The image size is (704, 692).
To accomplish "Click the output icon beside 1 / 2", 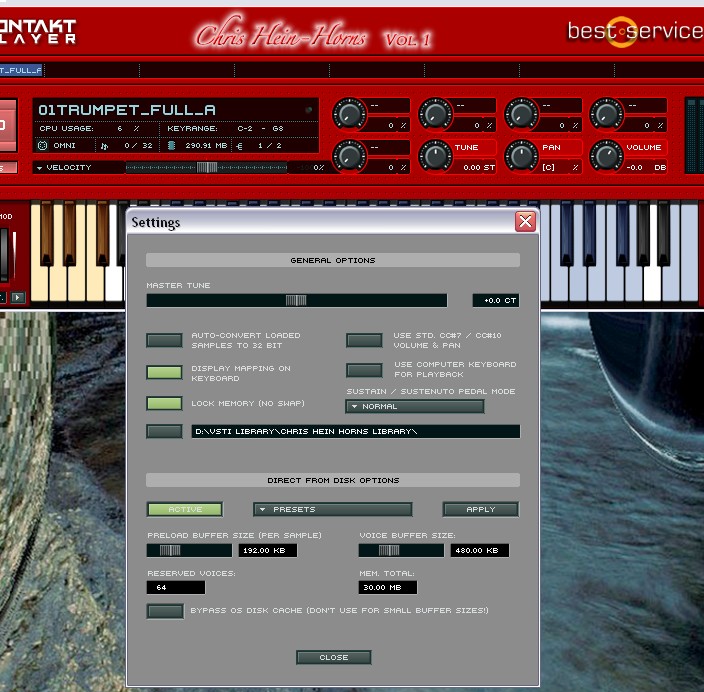I will (239, 146).
